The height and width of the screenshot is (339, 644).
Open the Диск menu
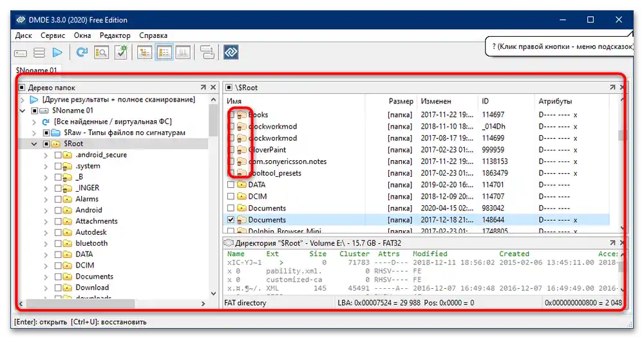(x=23, y=35)
